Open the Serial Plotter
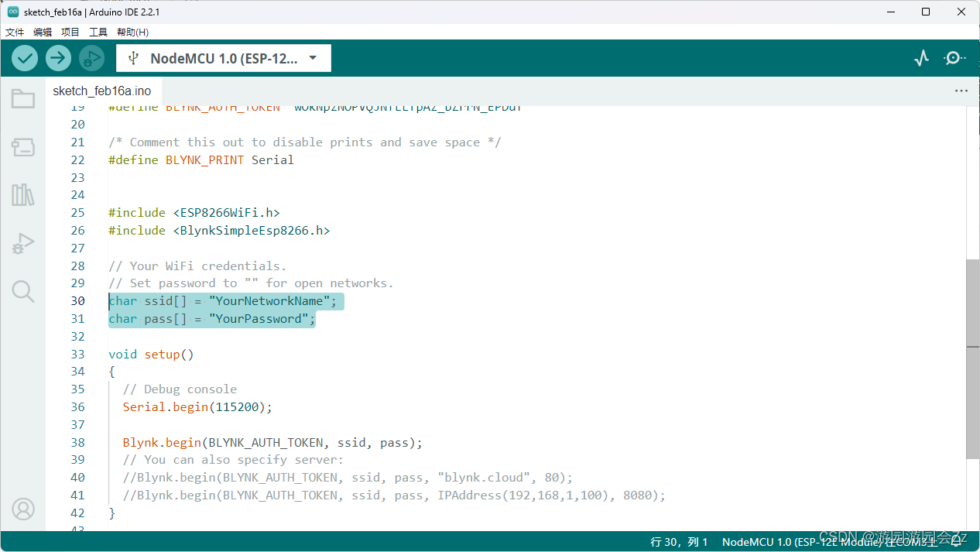 pos(920,57)
